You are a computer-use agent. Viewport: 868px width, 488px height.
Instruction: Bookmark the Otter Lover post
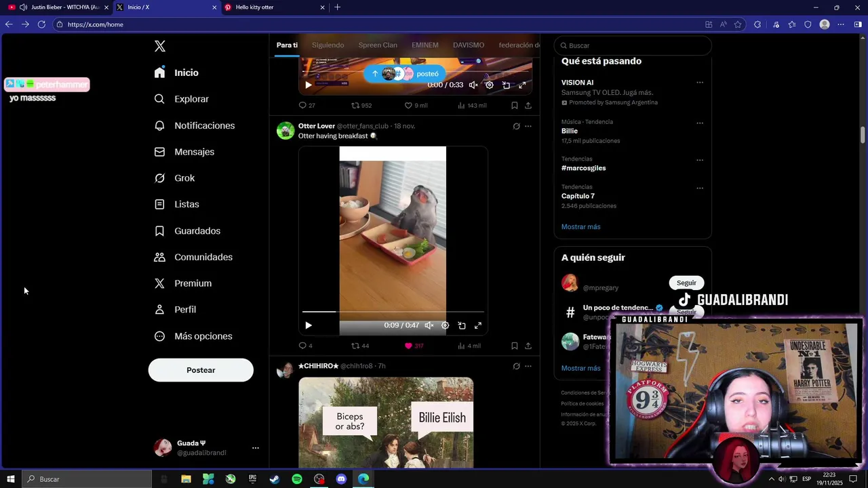515,346
